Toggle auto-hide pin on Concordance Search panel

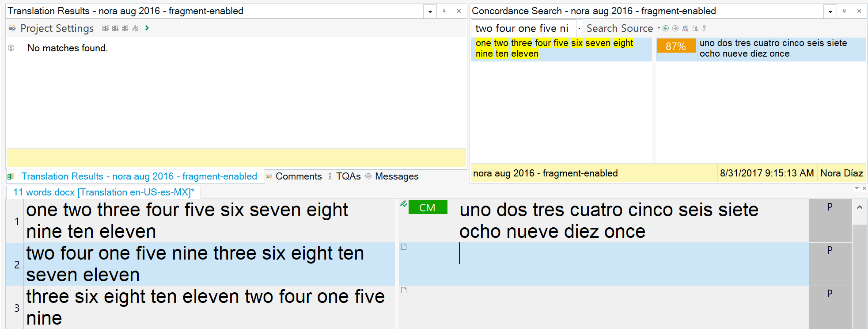click(845, 11)
